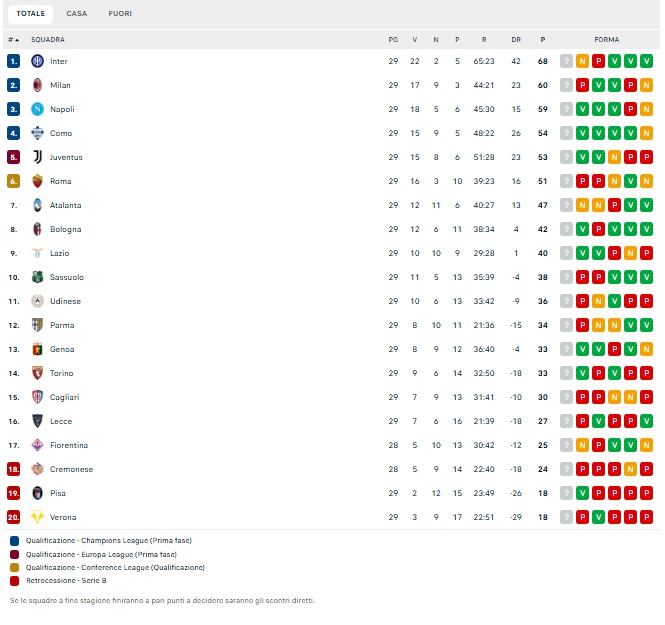Click the Inter club crest icon
665x625 pixels.
click(x=37, y=61)
